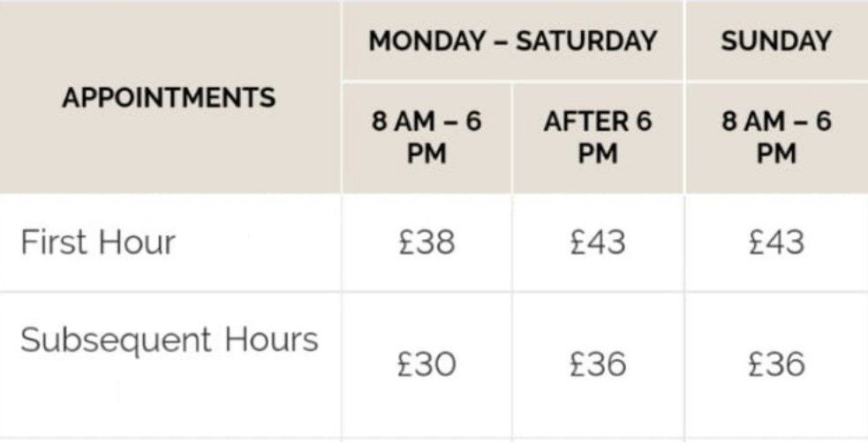
Task: Click the First Hour row label
Action: tap(98, 242)
